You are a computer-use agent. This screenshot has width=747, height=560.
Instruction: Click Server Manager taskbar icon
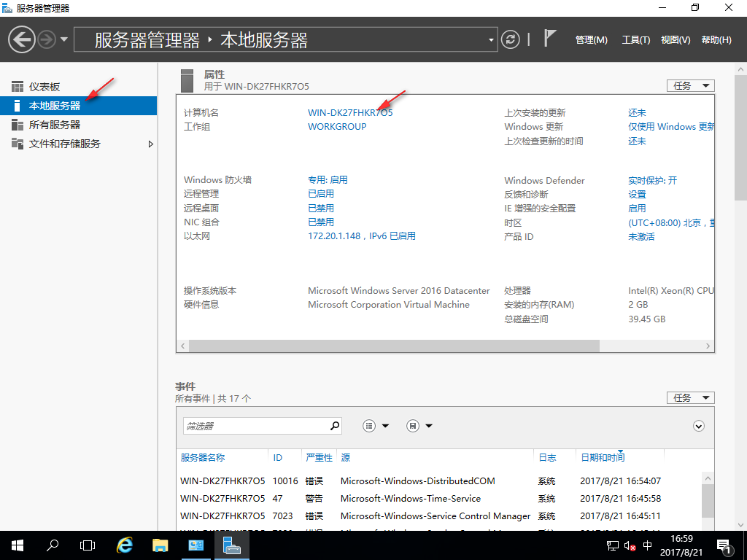[231, 545]
